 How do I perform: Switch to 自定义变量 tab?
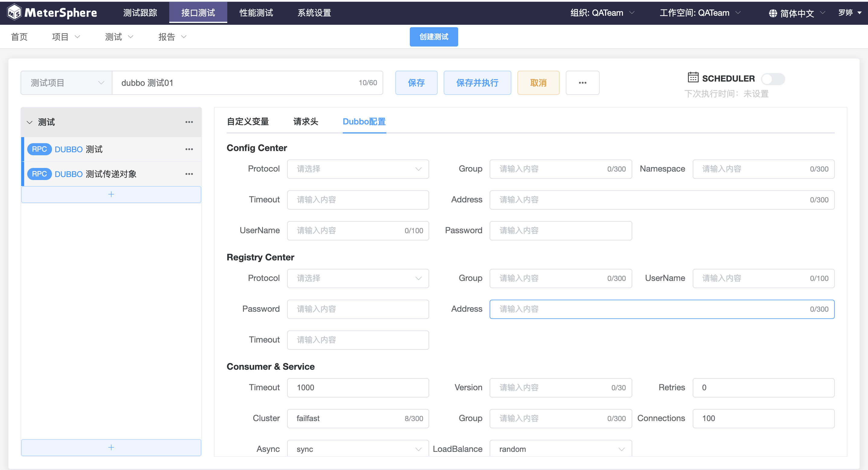point(248,121)
